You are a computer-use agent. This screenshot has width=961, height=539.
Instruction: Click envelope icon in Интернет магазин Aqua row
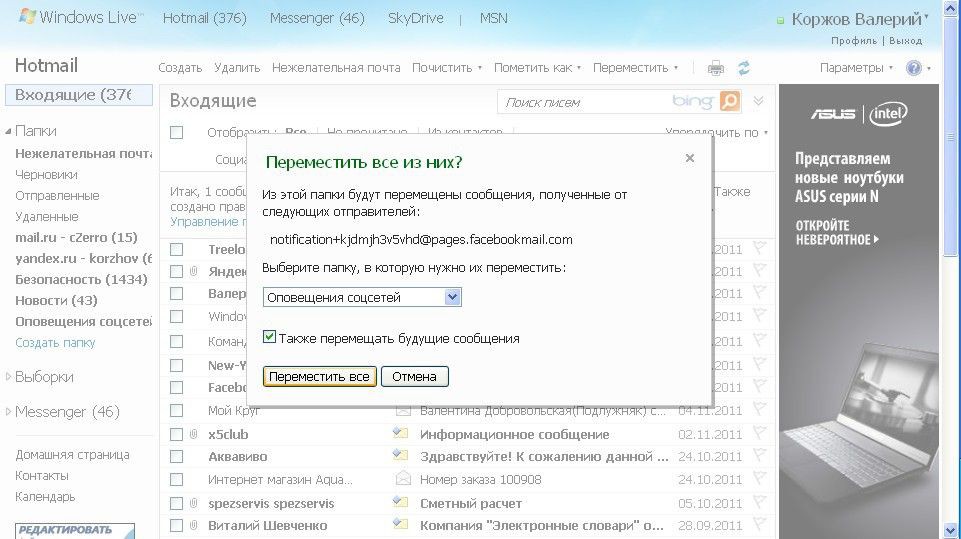[x=403, y=478]
